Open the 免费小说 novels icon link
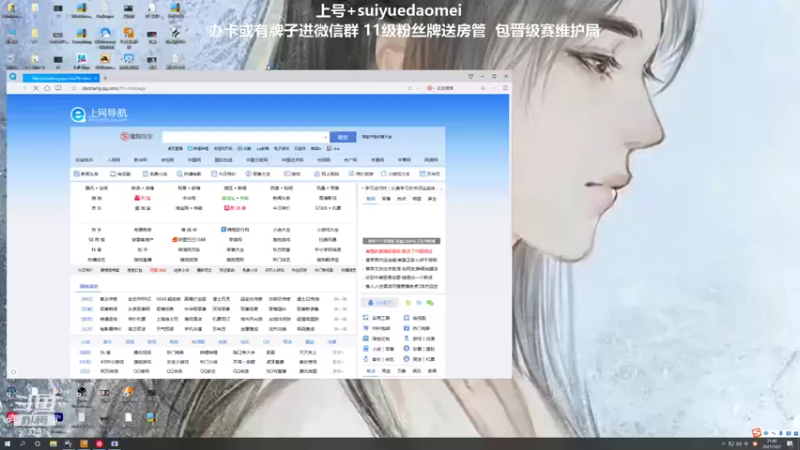This screenshot has height=450, width=800. click(x=155, y=174)
